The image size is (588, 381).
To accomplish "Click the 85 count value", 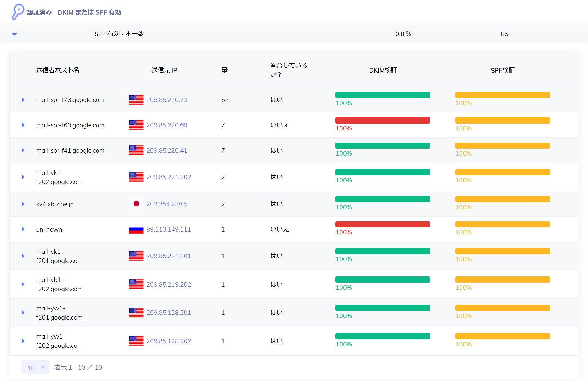I will [504, 34].
